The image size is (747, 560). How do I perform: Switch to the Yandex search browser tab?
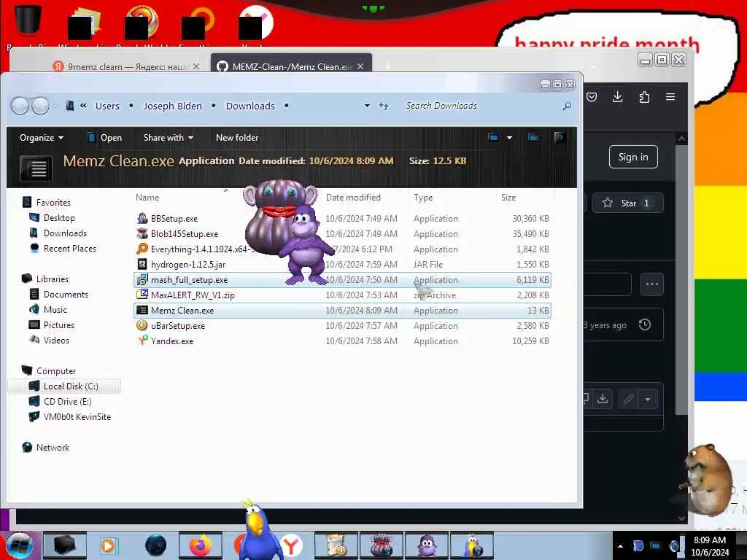(125, 66)
